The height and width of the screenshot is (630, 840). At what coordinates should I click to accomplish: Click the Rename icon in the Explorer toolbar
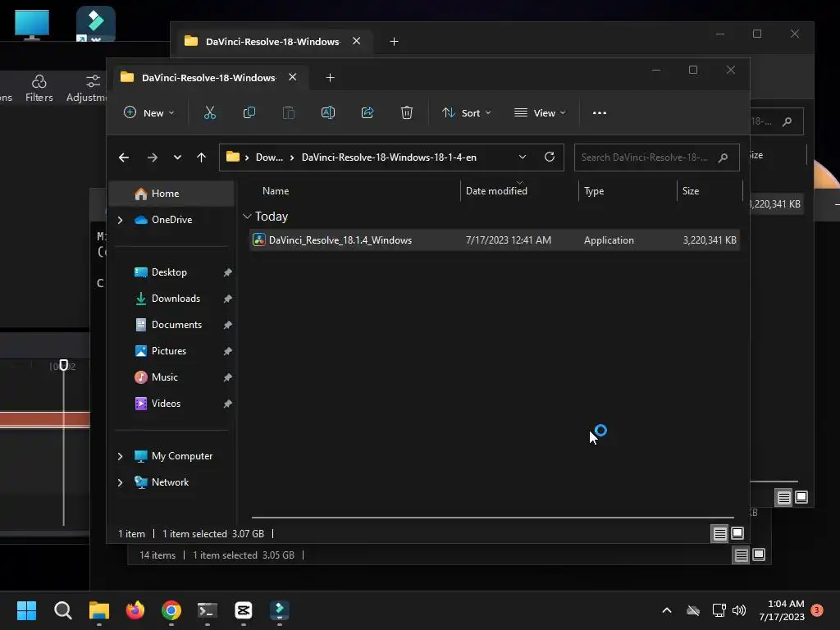click(x=328, y=112)
